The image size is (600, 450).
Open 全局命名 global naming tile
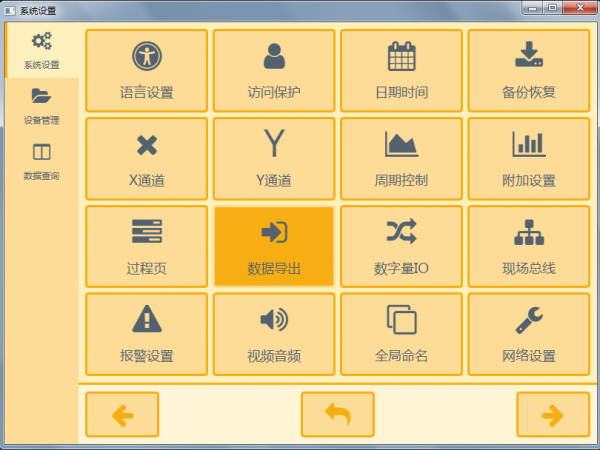tap(401, 334)
